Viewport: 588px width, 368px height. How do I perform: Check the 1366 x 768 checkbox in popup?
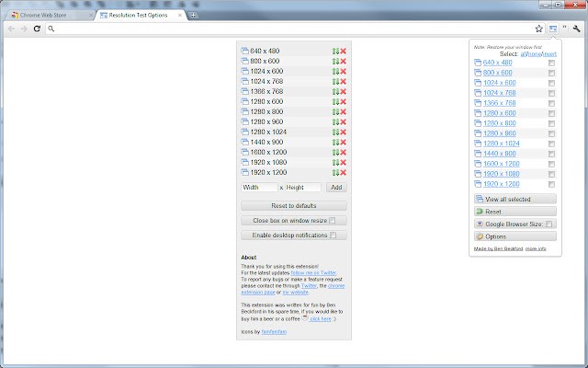[x=551, y=103]
